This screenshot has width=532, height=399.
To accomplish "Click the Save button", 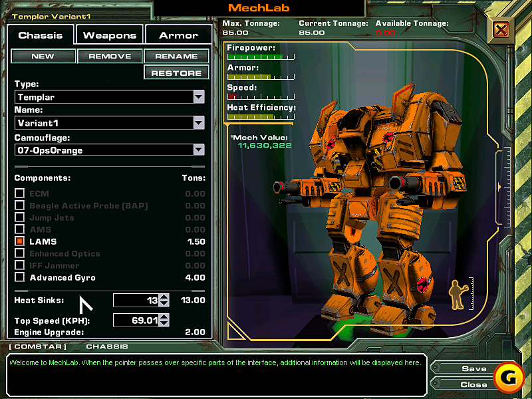I will pyautogui.click(x=473, y=368).
